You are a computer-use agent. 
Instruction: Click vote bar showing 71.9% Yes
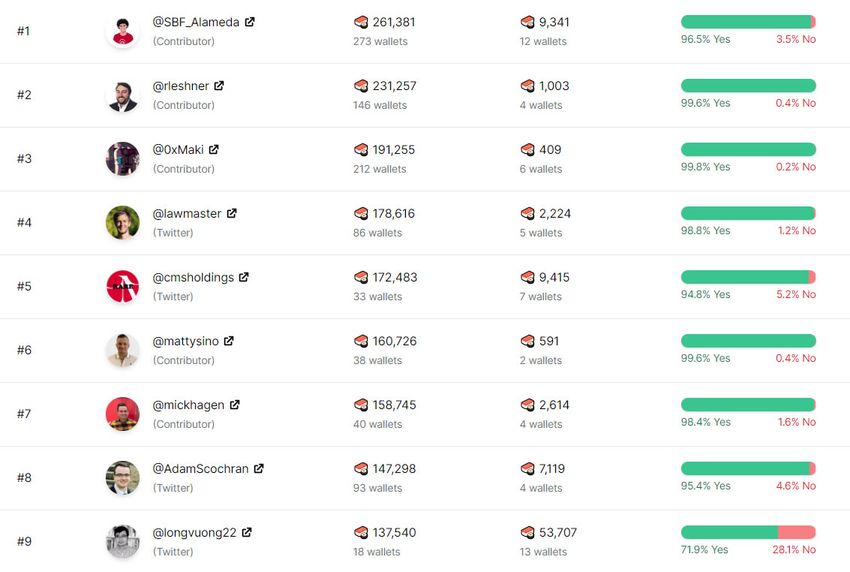748,533
